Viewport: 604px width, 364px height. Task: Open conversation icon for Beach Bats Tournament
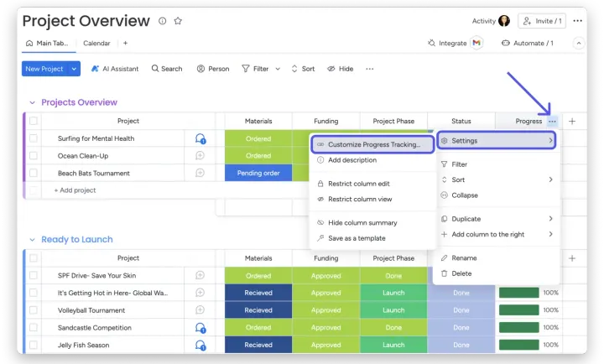pos(200,173)
